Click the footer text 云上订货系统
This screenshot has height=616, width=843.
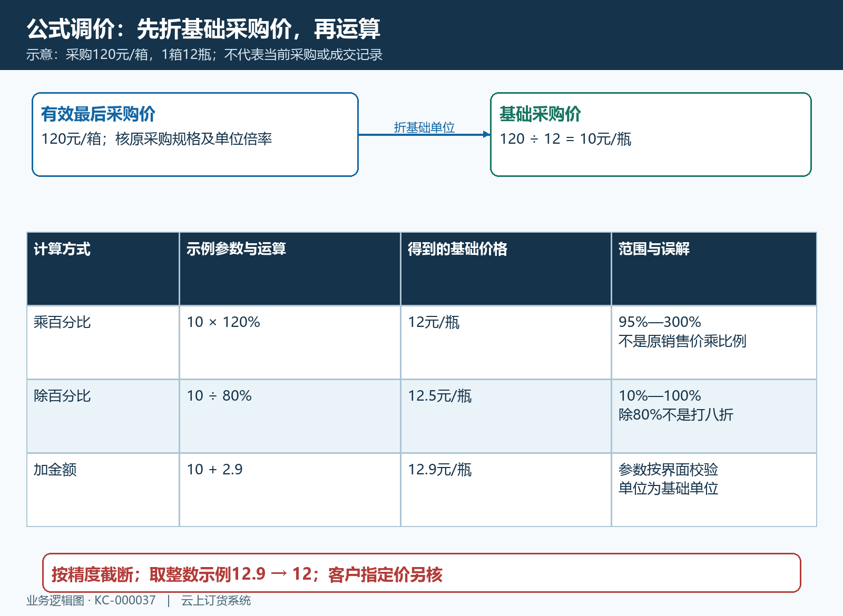click(x=216, y=601)
